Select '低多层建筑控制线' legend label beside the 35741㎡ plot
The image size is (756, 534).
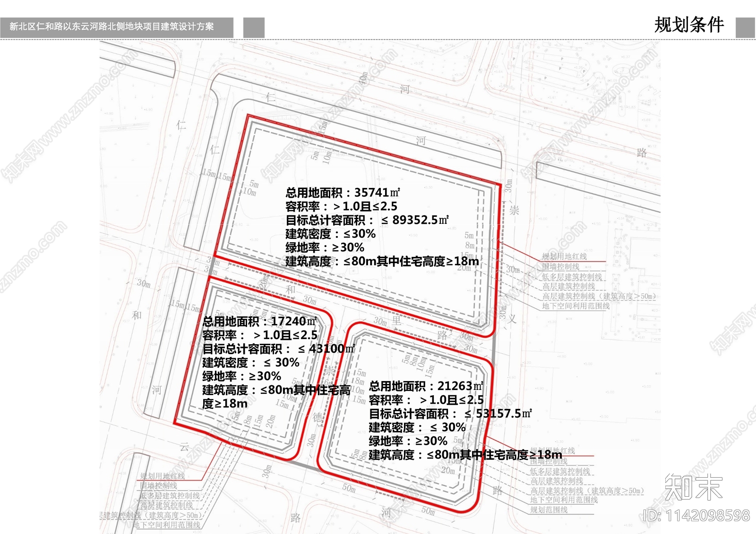coord(572,277)
